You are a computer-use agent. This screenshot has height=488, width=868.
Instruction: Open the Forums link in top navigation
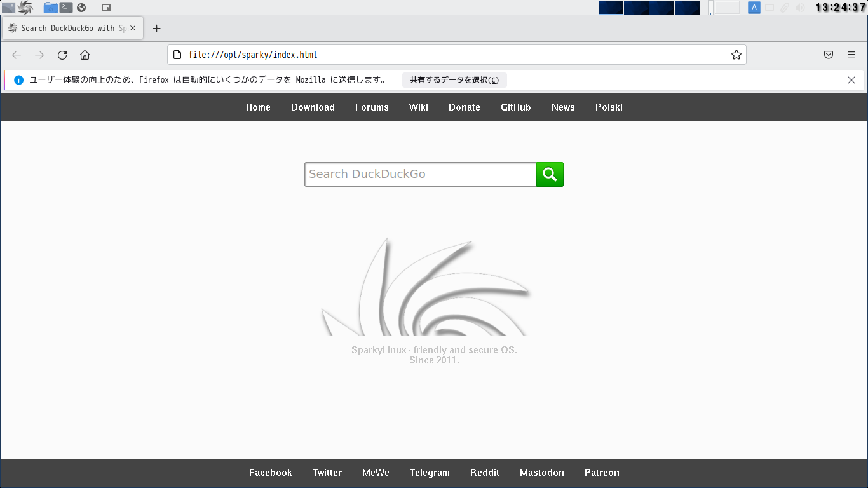(372, 107)
